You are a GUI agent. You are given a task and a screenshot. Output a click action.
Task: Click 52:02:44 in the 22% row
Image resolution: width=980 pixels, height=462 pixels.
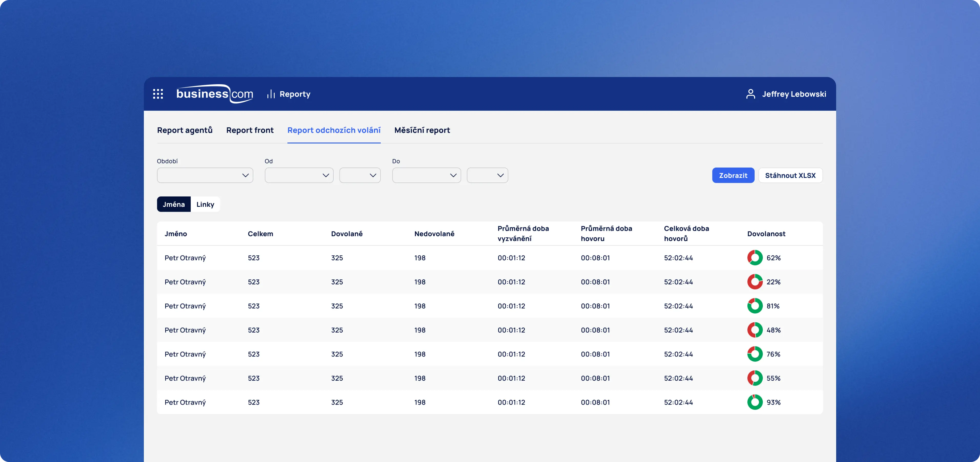pos(678,282)
